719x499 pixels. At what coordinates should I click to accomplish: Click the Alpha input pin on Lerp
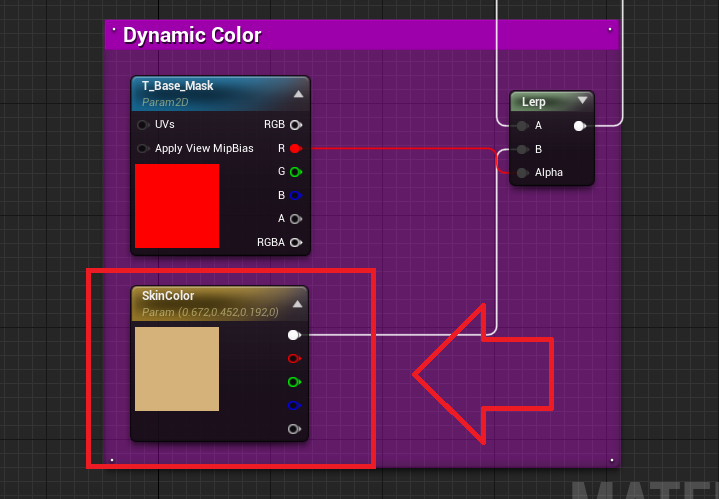tap(522, 172)
